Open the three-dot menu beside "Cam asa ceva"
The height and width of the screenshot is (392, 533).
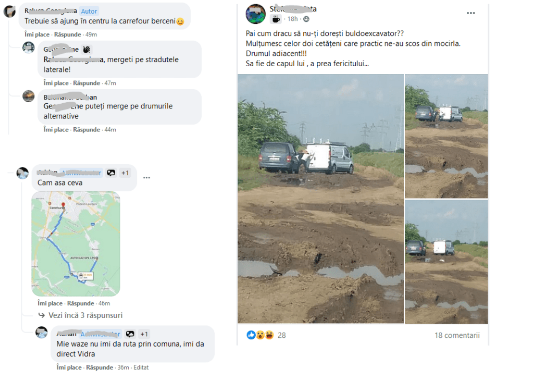[x=146, y=177]
